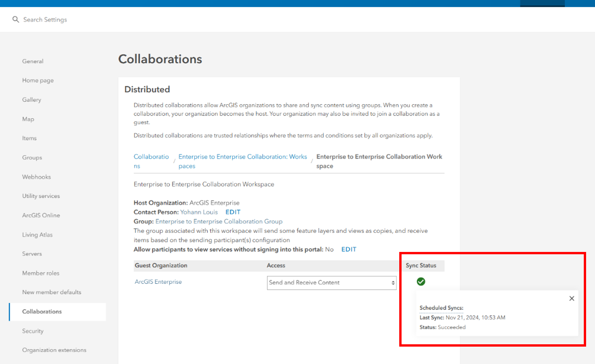
Task: Open Home page settings
Action: click(38, 80)
